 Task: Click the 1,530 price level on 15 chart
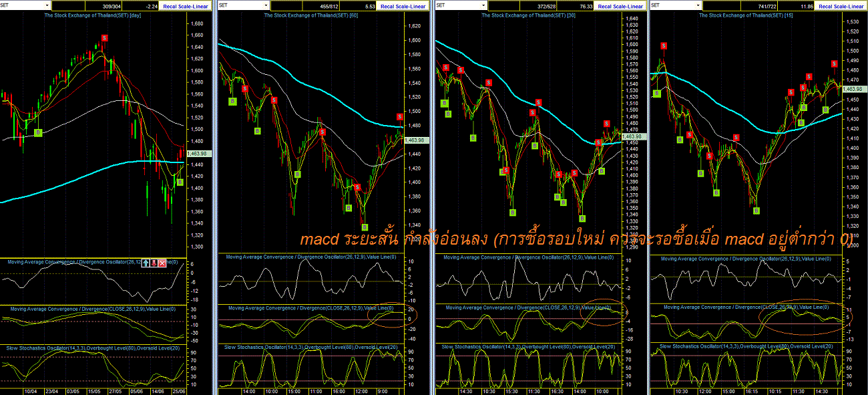coord(851,21)
